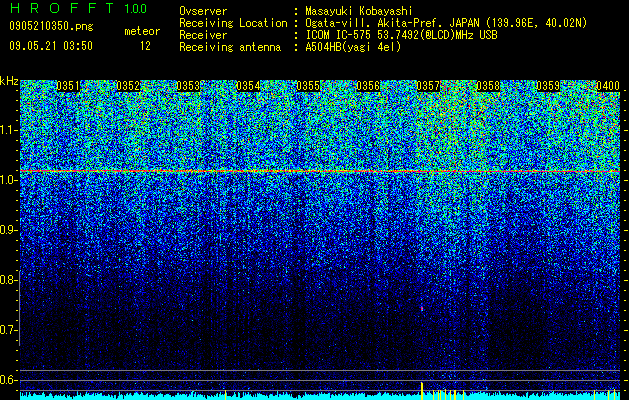
Task: Click the observer name Masayuki Kobayashi
Action: (359, 11)
